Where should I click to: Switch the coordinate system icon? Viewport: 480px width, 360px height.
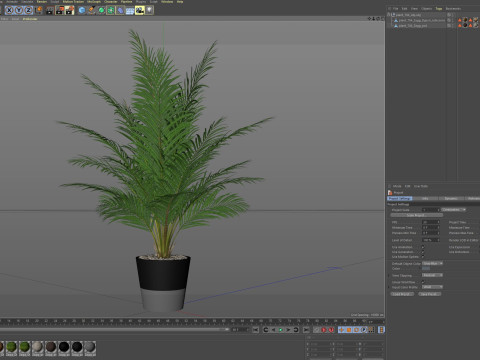pyautogui.click(x=39, y=10)
